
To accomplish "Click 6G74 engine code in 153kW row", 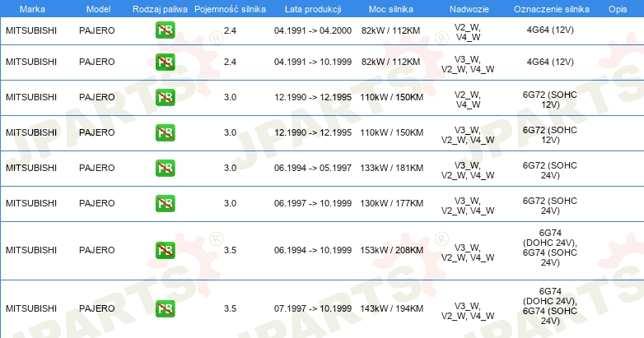I will (550, 248).
